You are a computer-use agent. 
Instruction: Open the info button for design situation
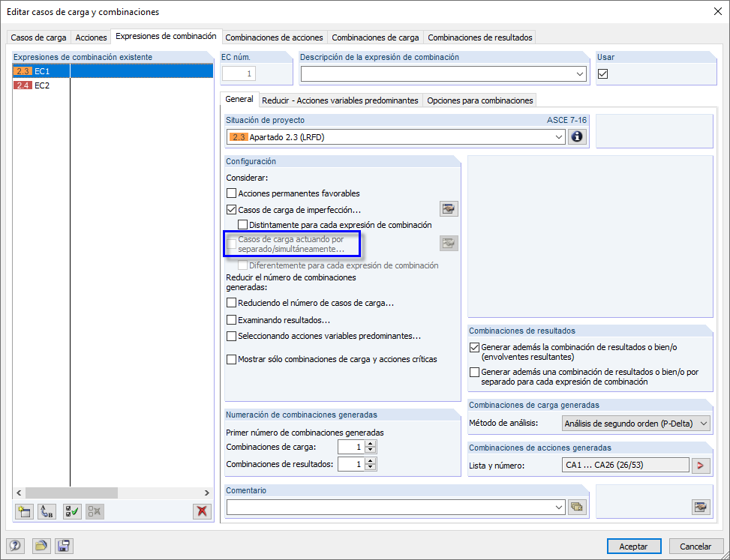tap(577, 137)
